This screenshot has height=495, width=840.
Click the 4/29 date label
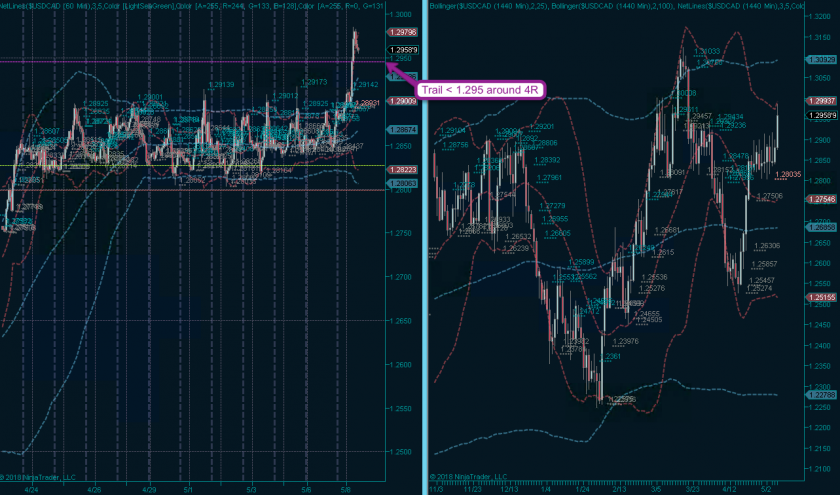tap(149, 489)
